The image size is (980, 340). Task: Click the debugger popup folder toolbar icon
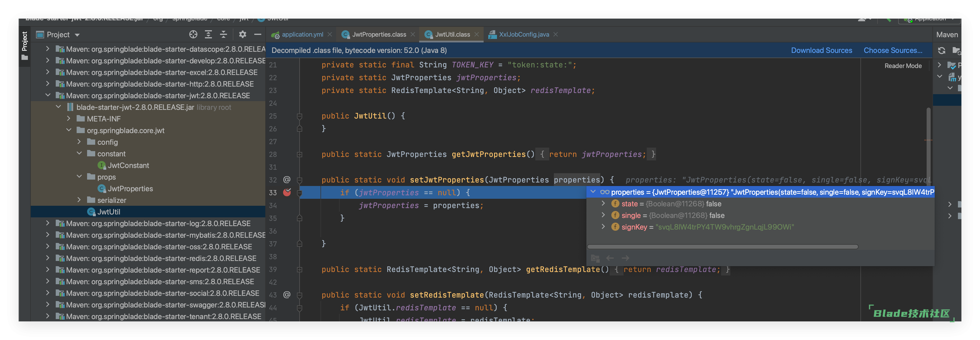[595, 259]
